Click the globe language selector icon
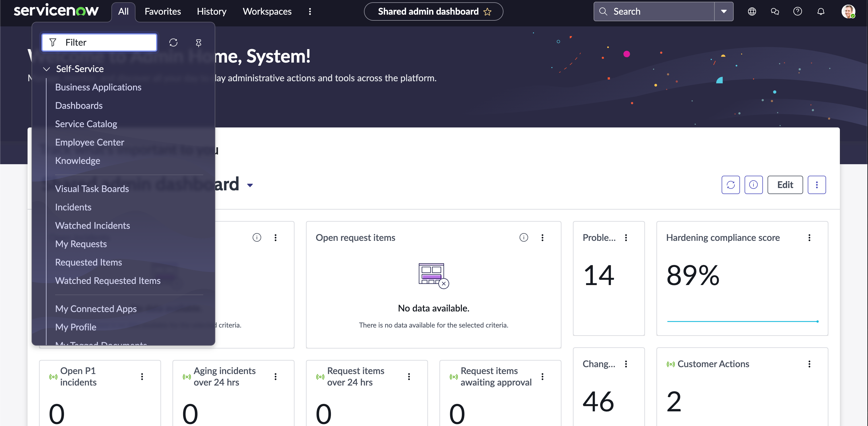 752,11
